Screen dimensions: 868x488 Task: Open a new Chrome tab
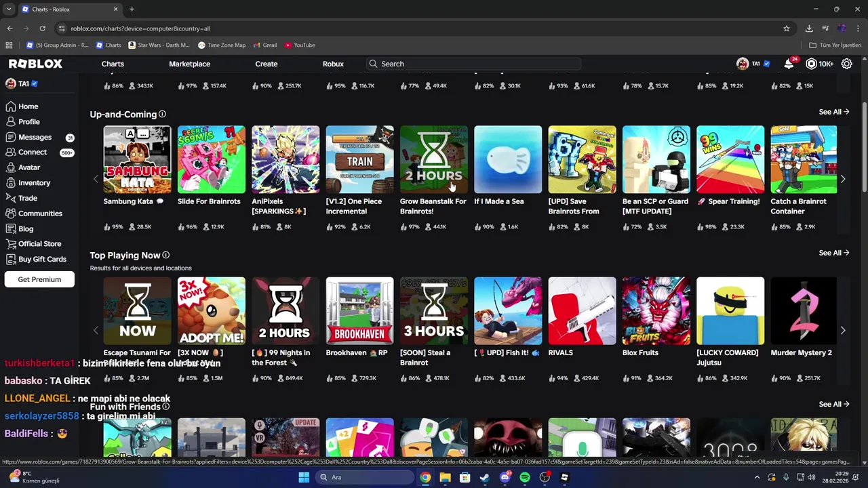click(132, 9)
